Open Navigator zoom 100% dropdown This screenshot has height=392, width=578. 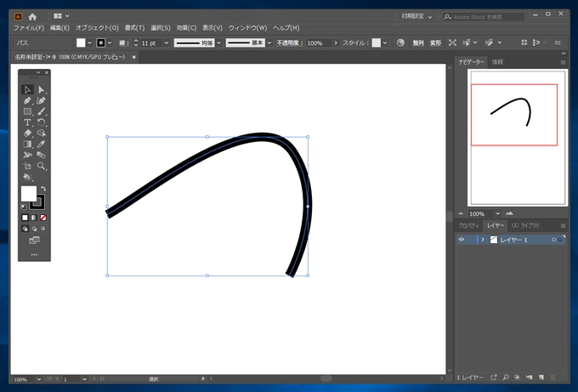click(x=497, y=213)
